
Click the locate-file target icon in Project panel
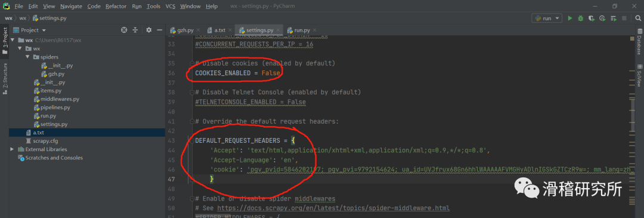[x=124, y=30]
